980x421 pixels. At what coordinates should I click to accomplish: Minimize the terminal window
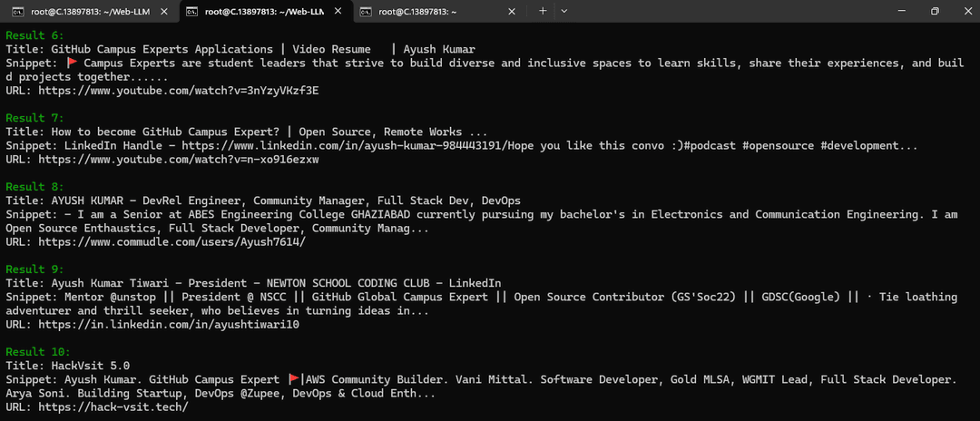click(903, 11)
